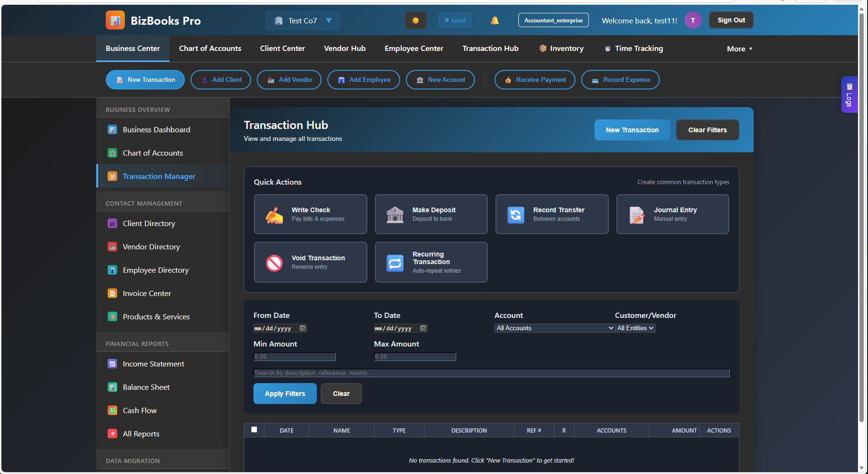Open Cash Flow report
868x474 pixels.
point(163,410)
